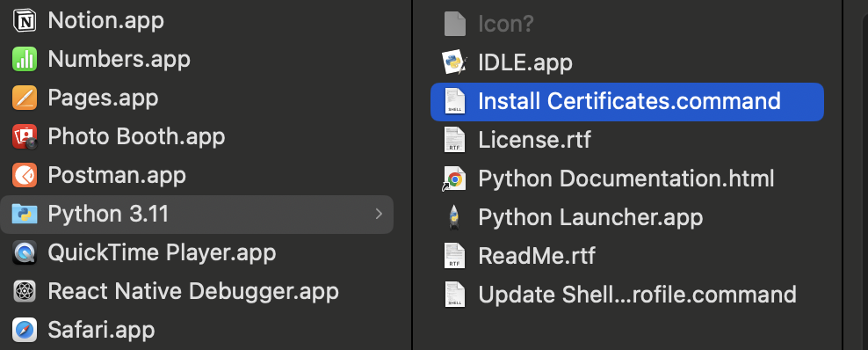Click the Postman app icon
The image size is (868, 350).
[x=25, y=176]
